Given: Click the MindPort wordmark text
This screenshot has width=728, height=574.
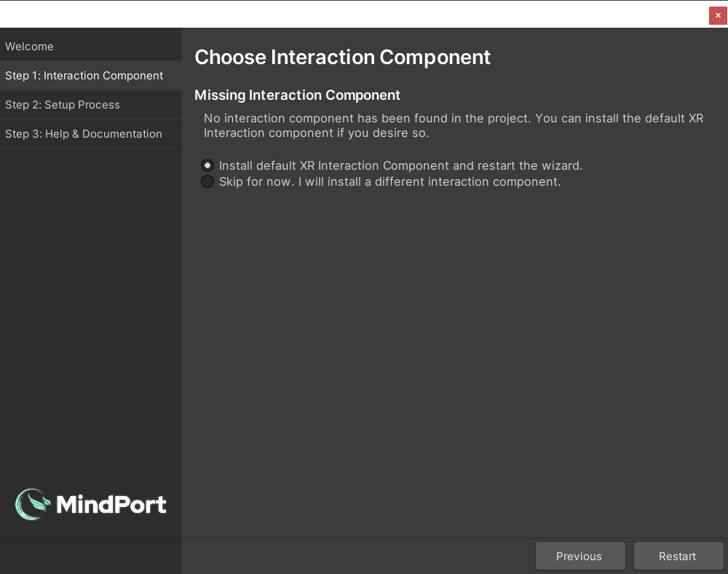Looking at the screenshot, I should click(x=111, y=504).
